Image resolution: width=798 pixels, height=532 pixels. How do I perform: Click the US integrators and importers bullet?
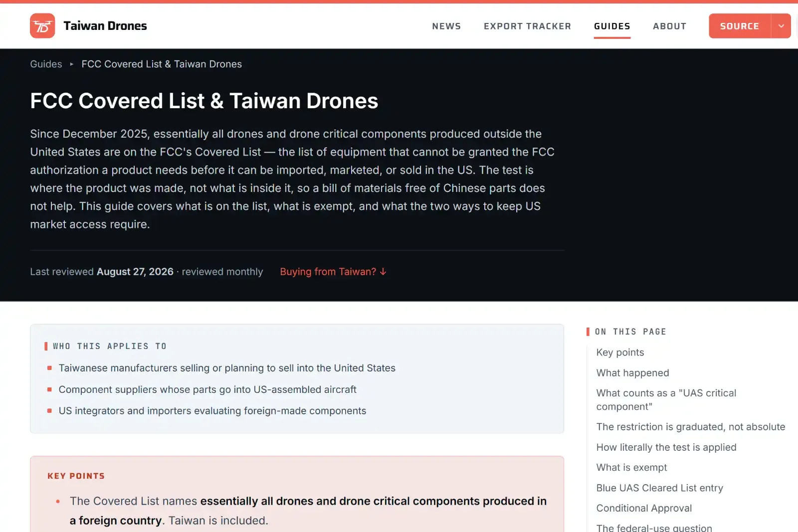212,411
